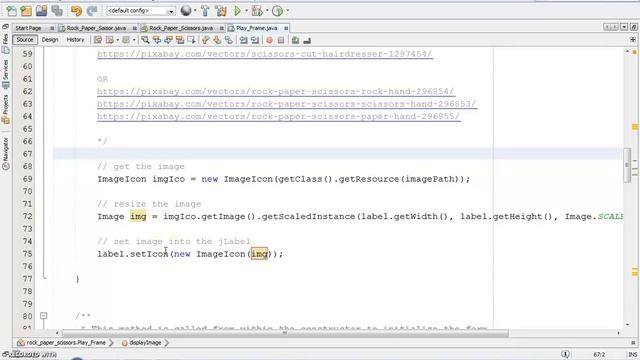
Task: Switch to Rock_Paper_Saisor.java tab
Action: pyautogui.click(x=96, y=28)
